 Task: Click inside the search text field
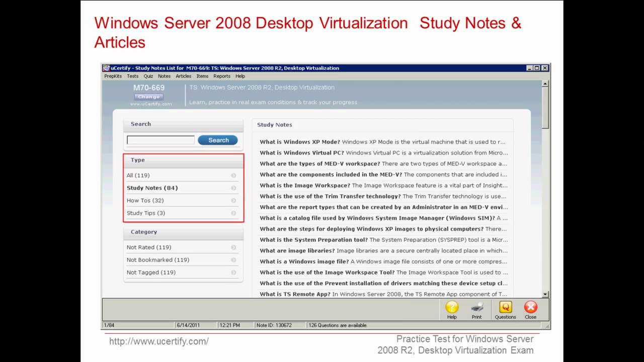point(160,140)
